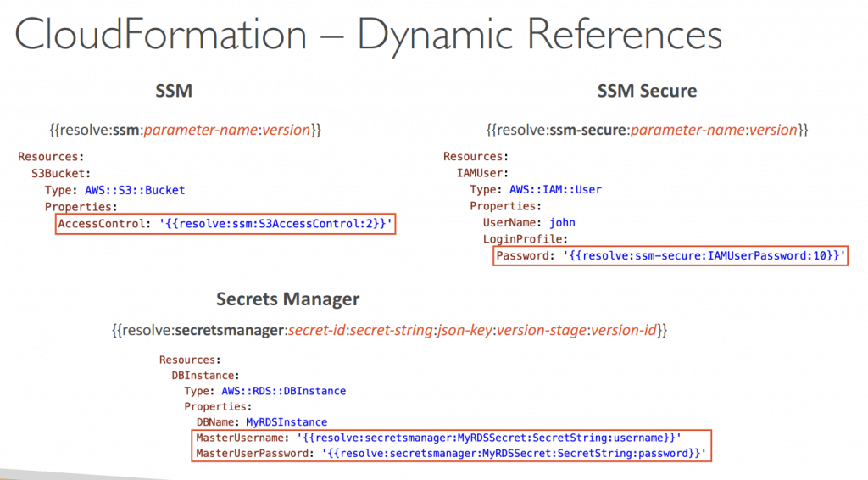Click Resources: above S3Bucket
Image resolution: width=868 pixels, height=480 pixels.
(51, 157)
